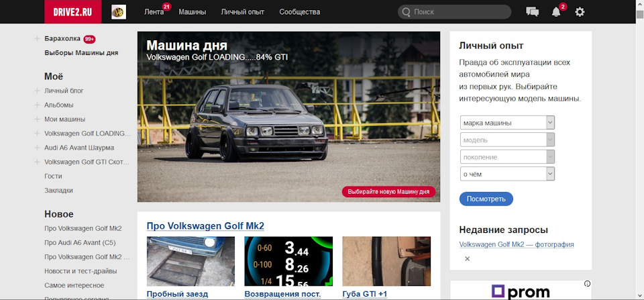Click inside the Поиск search field
The height and width of the screenshot is (300, 644).
click(x=454, y=12)
